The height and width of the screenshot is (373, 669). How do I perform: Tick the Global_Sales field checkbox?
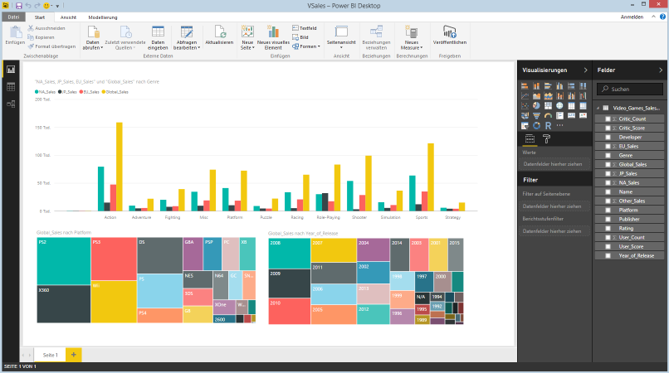tap(608, 164)
